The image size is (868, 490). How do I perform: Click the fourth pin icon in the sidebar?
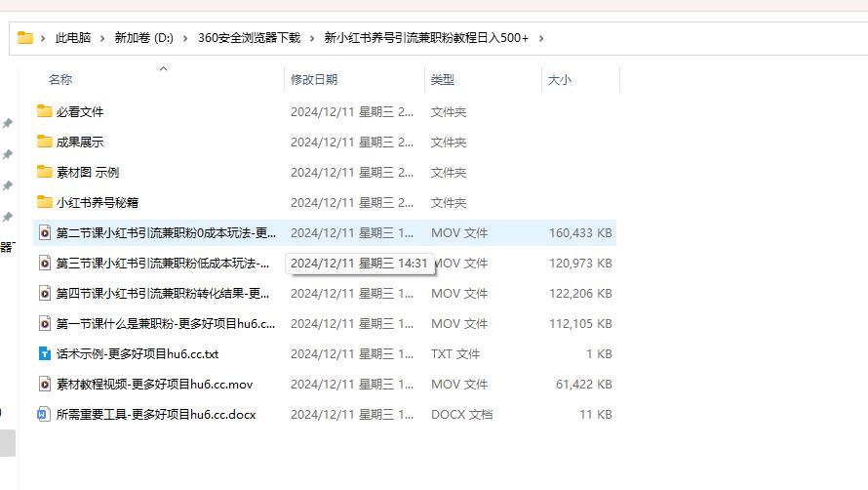point(8,217)
